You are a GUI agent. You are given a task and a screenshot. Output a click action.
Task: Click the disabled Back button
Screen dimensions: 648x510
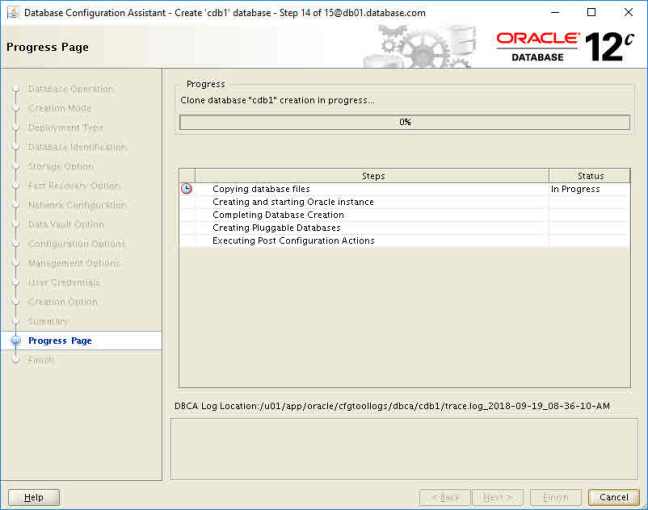[444, 497]
